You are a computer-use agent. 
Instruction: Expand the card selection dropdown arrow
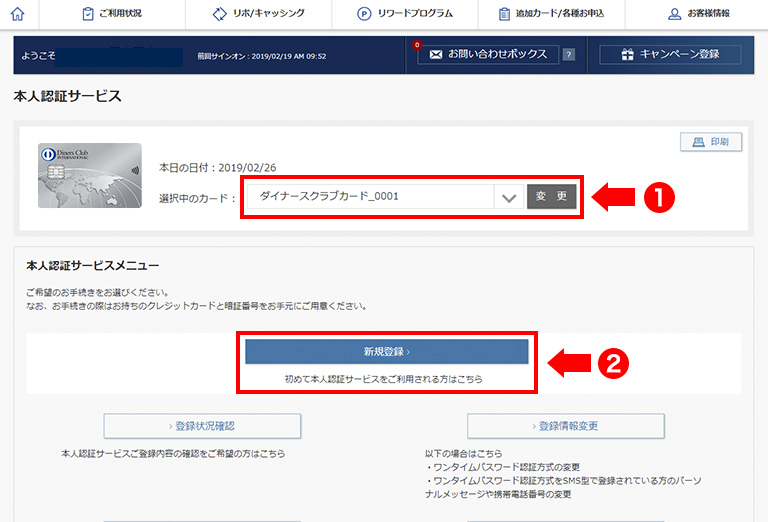[510, 197]
